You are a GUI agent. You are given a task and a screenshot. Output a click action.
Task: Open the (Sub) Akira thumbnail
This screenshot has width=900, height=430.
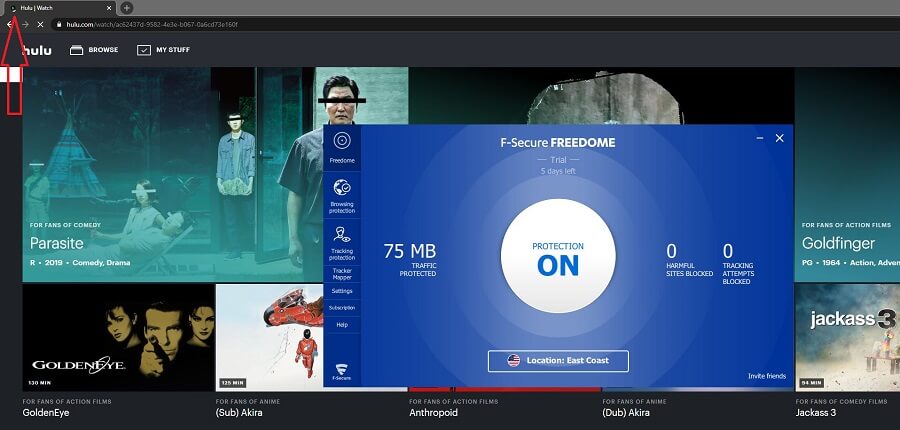269,338
